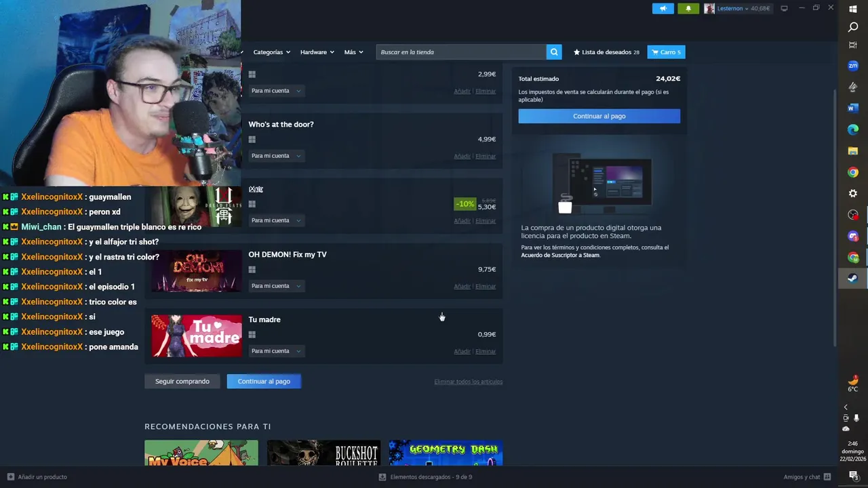The height and width of the screenshot is (488, 868).
Task: Open the Buckshot Roulette recommendation thumbnail
Action: (323, 453)
